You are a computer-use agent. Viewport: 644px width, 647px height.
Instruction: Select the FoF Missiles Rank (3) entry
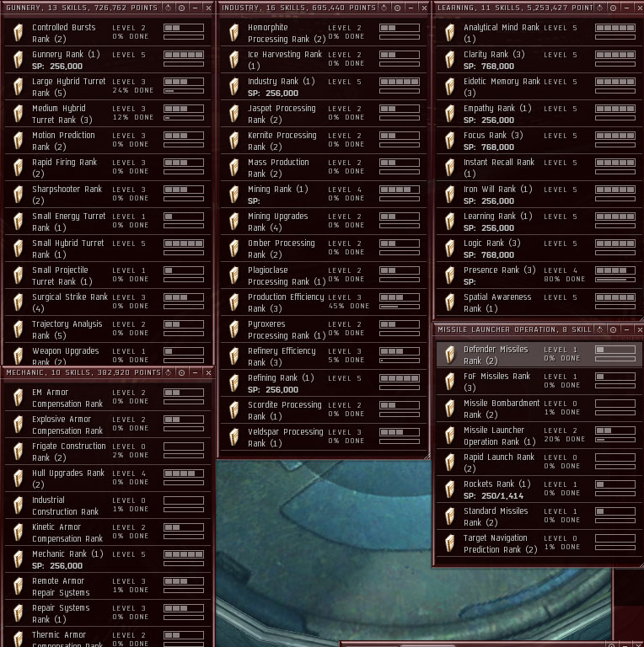click(539, 382)
